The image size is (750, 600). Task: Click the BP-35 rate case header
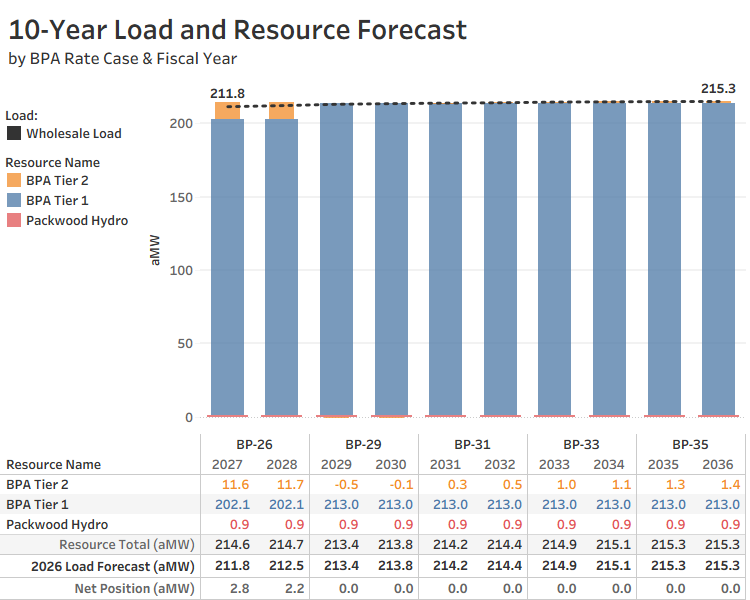691,444
